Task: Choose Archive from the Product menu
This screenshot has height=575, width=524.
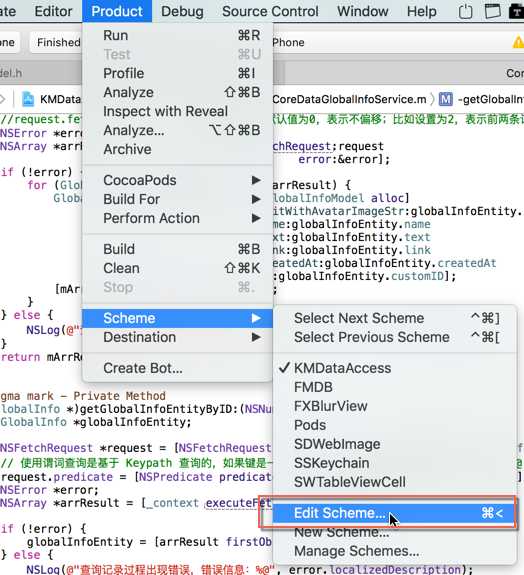Action: 177,150
